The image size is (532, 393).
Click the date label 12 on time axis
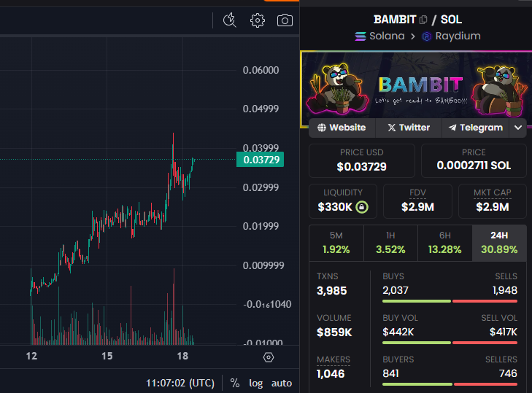(x=31, y=356)
